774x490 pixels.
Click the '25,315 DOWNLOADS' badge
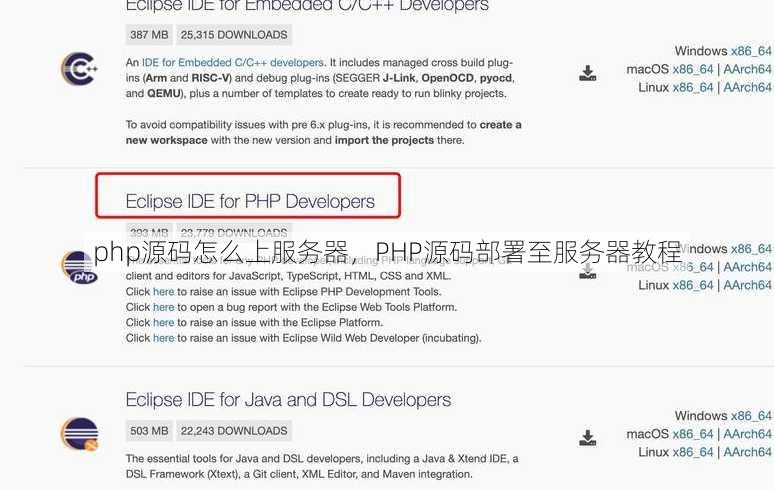[234, 35]
